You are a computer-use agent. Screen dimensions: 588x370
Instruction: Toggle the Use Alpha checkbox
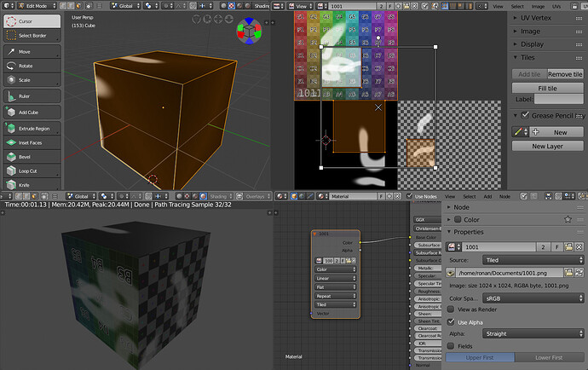(x=451, y=322)
